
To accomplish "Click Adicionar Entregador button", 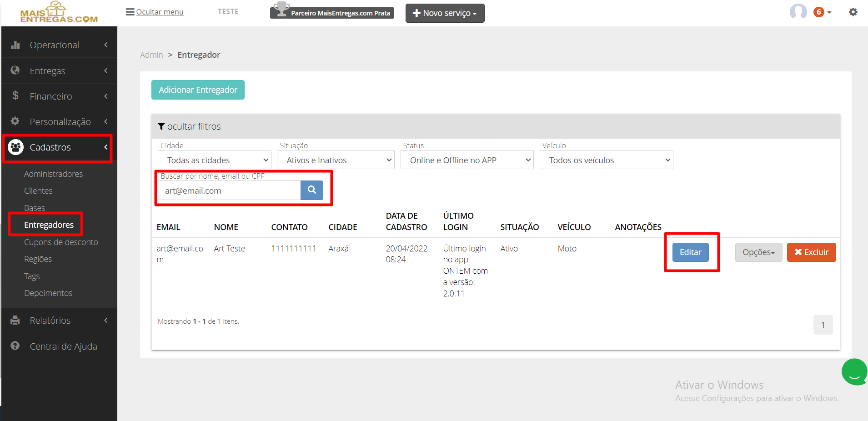I will click(x=198, y=90).
